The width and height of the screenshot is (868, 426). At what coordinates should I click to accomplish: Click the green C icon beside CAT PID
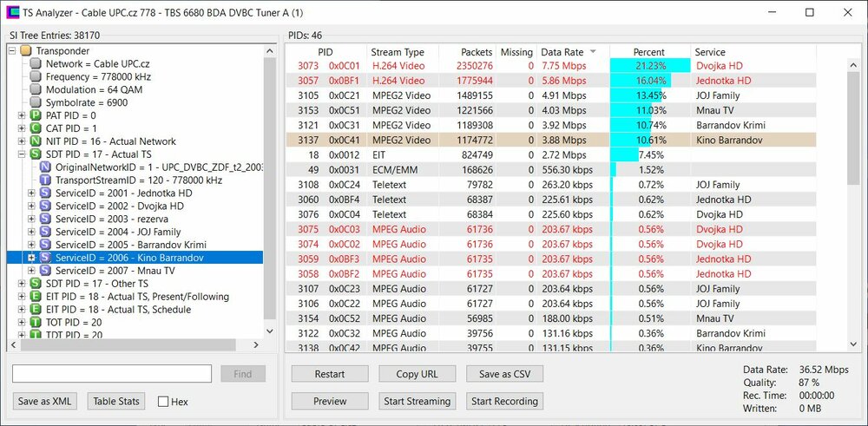pos(36,128)
